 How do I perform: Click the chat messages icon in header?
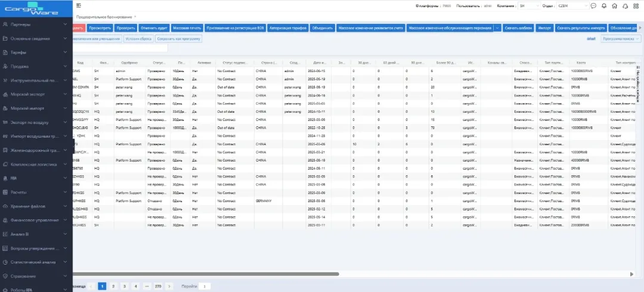click(593, 6)
